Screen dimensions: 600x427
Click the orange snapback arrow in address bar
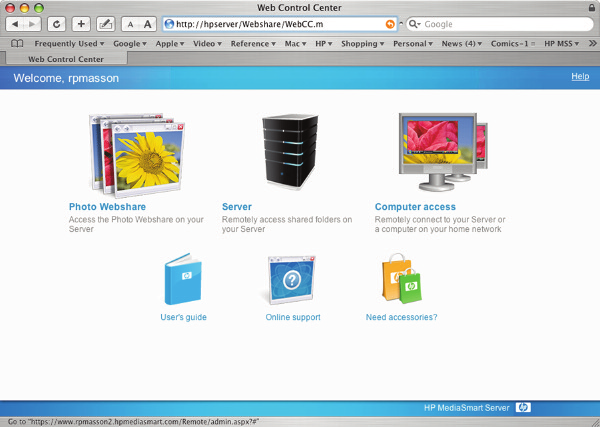pos(390,24)
